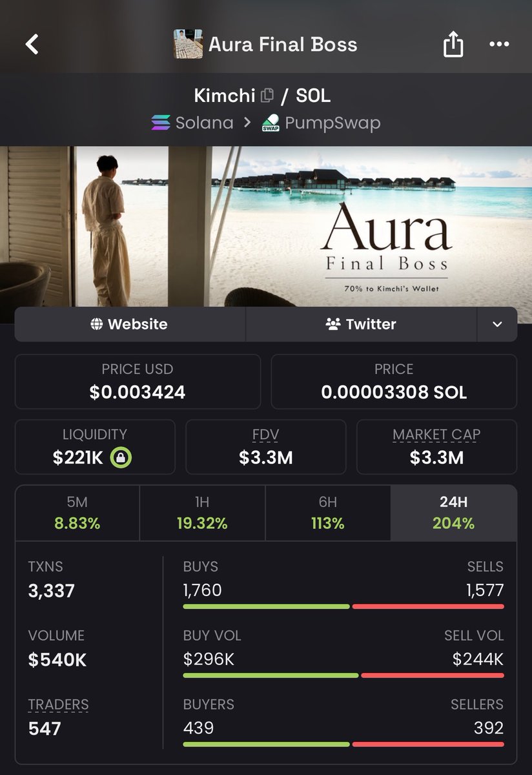Screen dimensions: 532x775
Task: Open the Twitter button
Action: [x=361, y=324]
